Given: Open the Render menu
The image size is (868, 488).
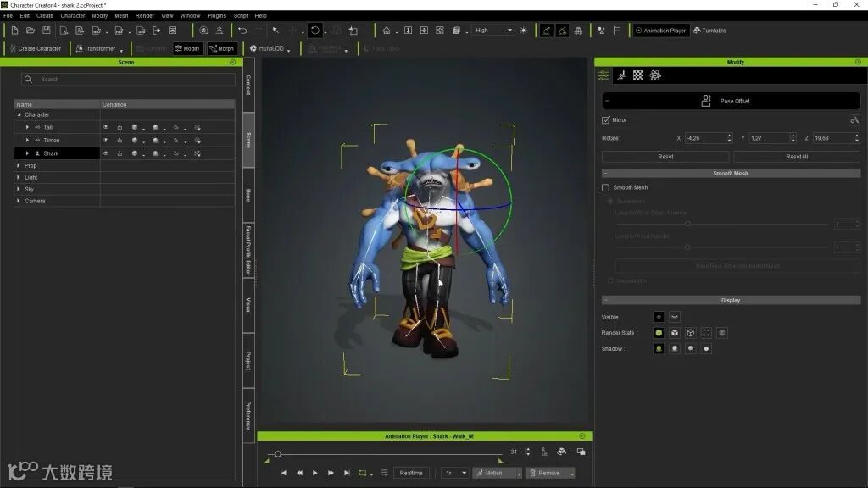Looking at the screenshot, I should 145,15.
